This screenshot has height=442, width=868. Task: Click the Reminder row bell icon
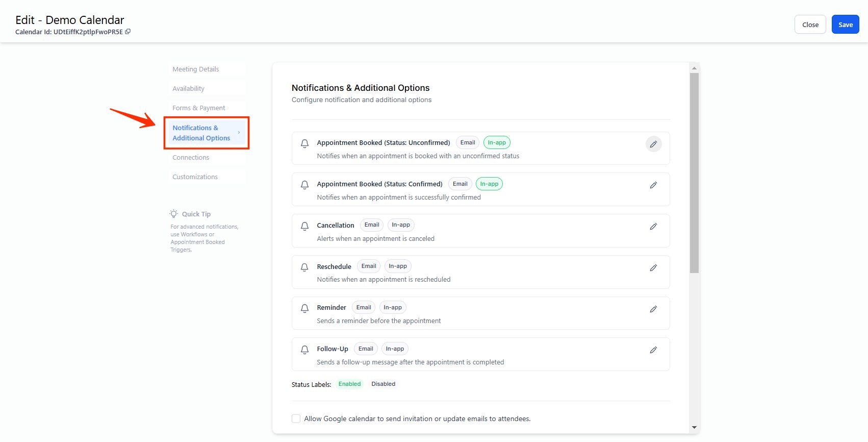tap(304, 308)
